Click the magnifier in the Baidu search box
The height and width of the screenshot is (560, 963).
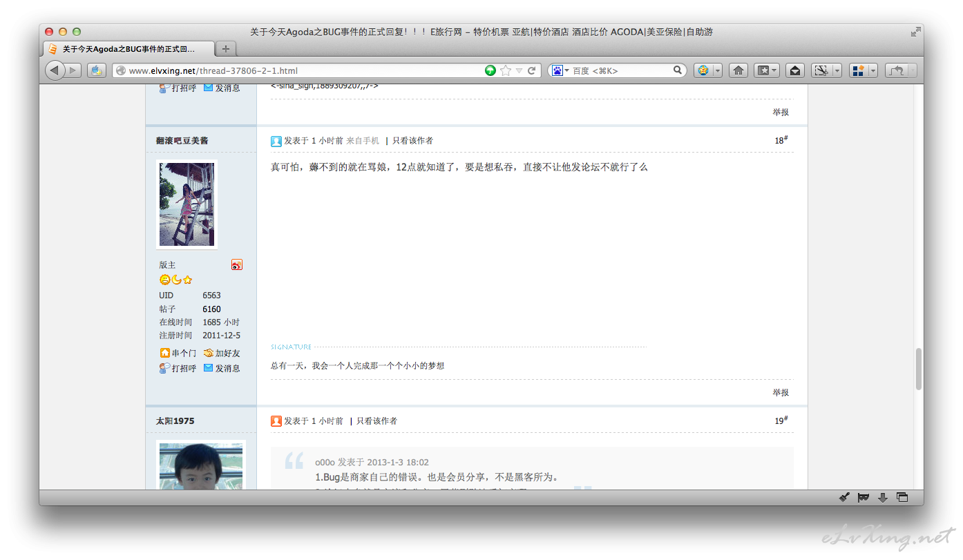(678, 70)
